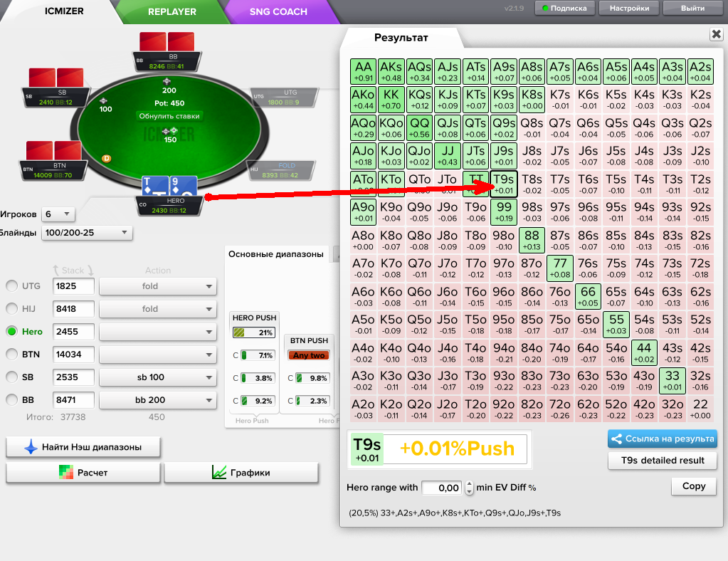Select the BB radio button

[12, 399]
